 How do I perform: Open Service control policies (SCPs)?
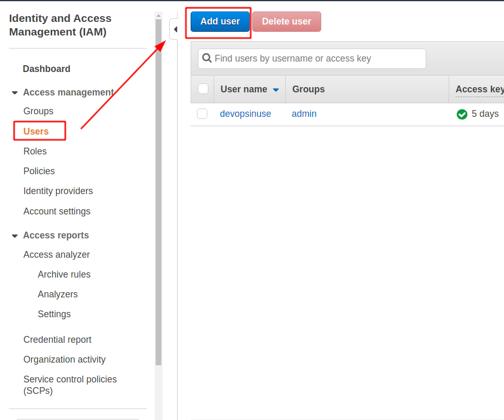[x=70, y=385]
